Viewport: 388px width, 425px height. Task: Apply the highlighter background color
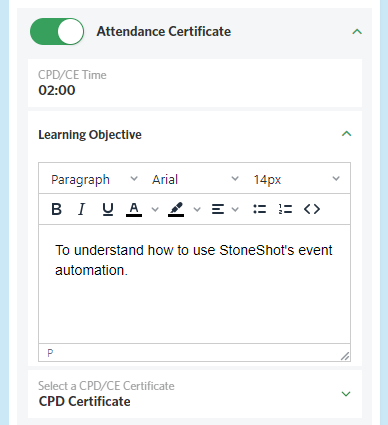176,209
